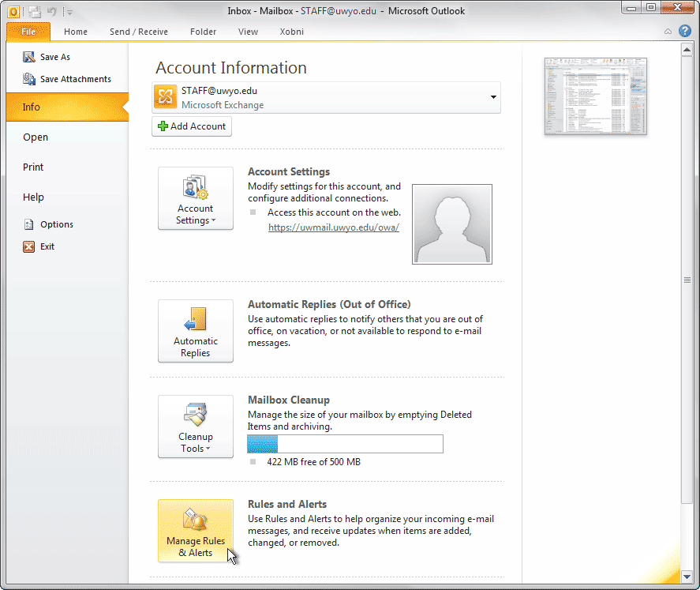
Task: Click the Automatic Replies button
Action: (x=196, y=331)
